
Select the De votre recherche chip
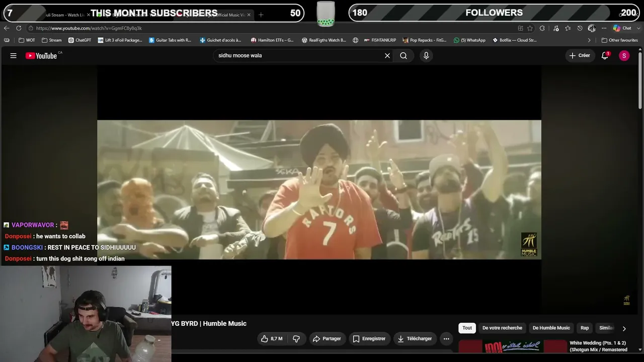(x=502, y=328)
